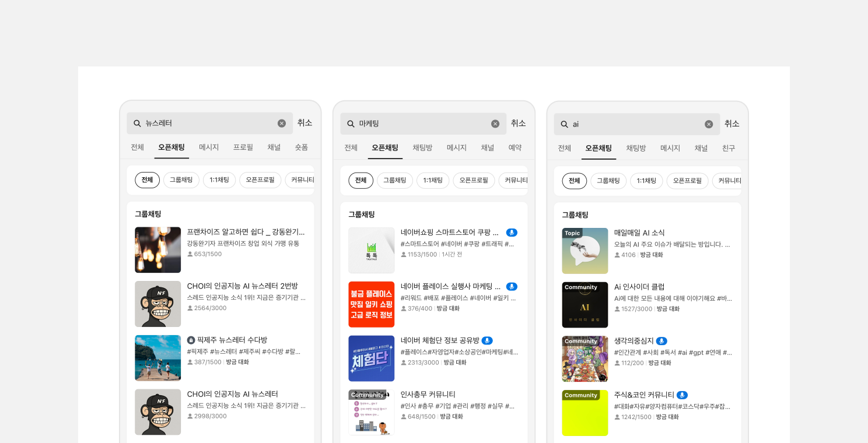
Task: Select 1:1채팅 filter chip in 마케팅 search
Action: click(433, 181)
